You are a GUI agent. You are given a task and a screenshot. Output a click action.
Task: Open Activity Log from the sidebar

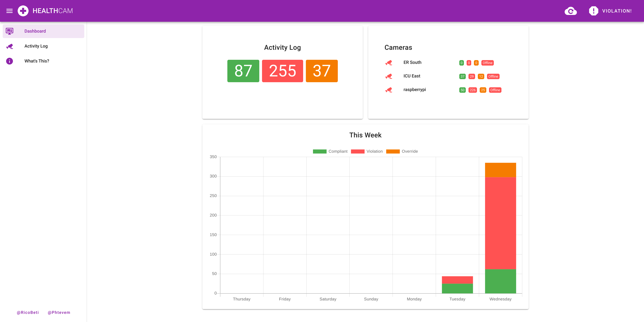pyautogui.click(x=36, y=46)
